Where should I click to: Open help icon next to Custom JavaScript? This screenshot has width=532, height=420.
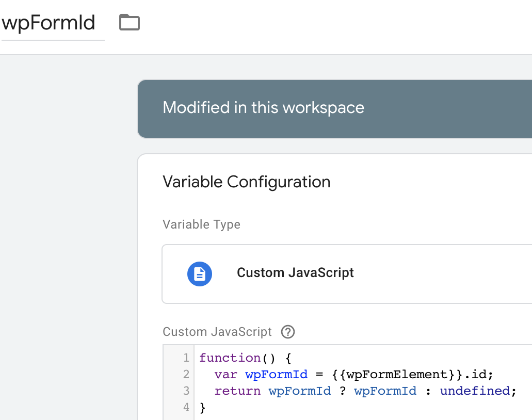pyautogui.click(x=288, y=332)
